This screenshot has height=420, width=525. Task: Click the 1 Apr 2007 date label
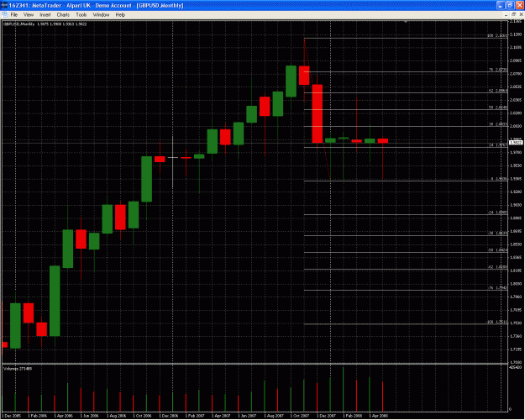pyautogui.click(x=221, y=416)
